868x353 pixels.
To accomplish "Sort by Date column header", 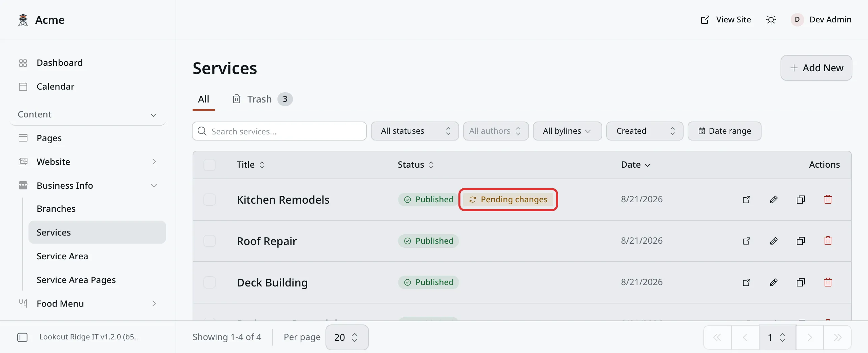I will (x=636, y=165).
